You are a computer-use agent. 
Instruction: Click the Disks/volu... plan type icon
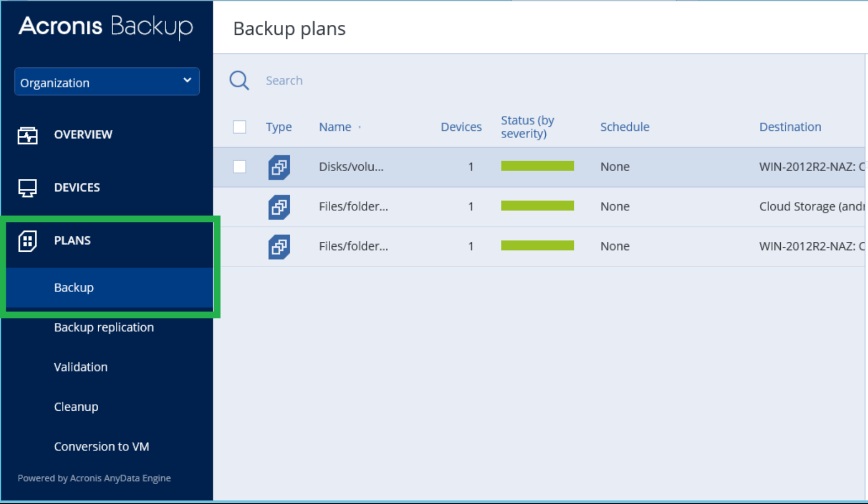[x=279, y=167]
